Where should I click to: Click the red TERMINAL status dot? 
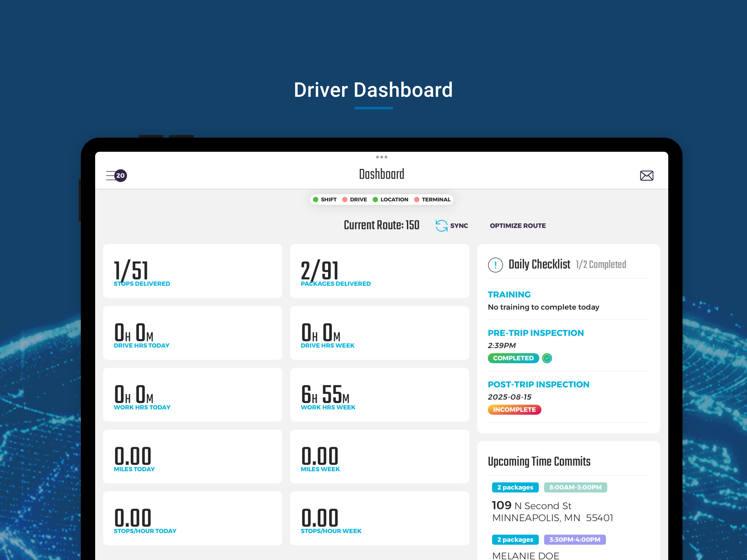(416, 199)
